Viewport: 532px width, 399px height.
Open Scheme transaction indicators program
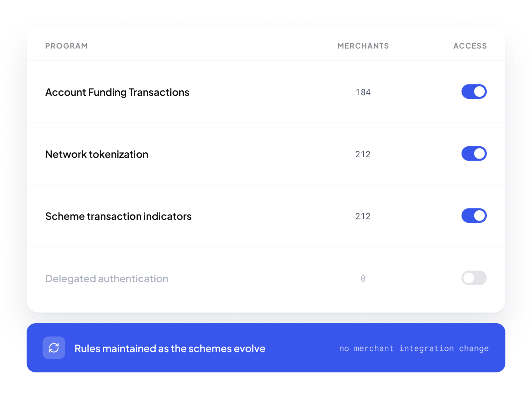118,216
